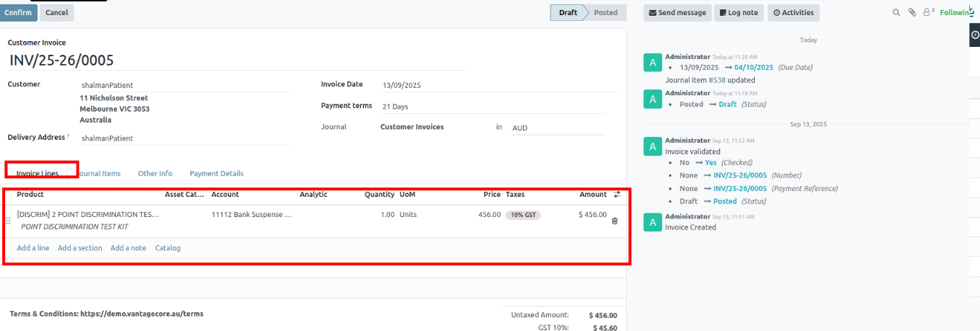Screen dimensions: 980x331
Task: Click the clock icon on right edge
Action: [974, 35]
